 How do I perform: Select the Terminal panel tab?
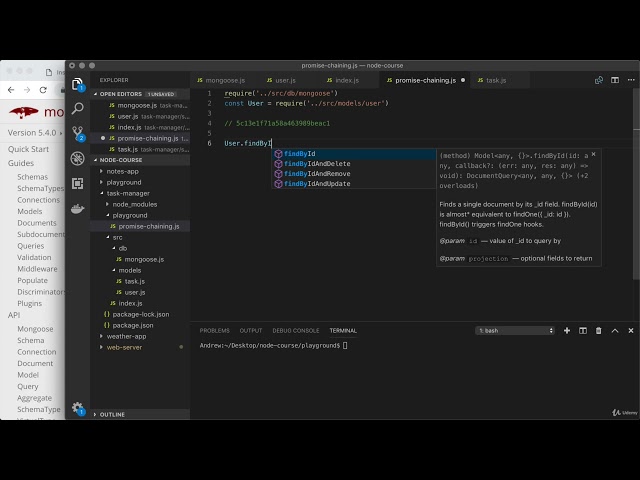[343, 331]
